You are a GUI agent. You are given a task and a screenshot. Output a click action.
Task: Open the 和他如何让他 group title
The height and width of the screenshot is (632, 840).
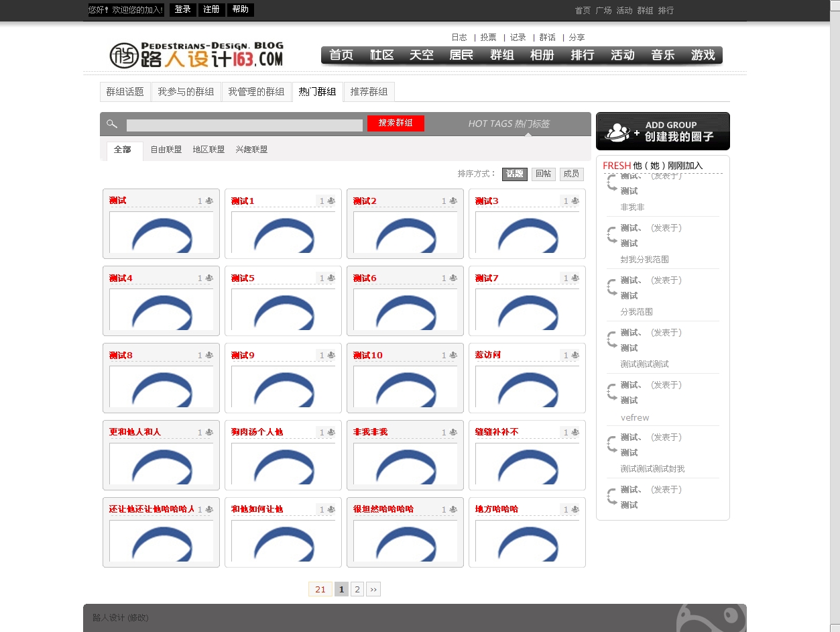click(x=257, y=509)
